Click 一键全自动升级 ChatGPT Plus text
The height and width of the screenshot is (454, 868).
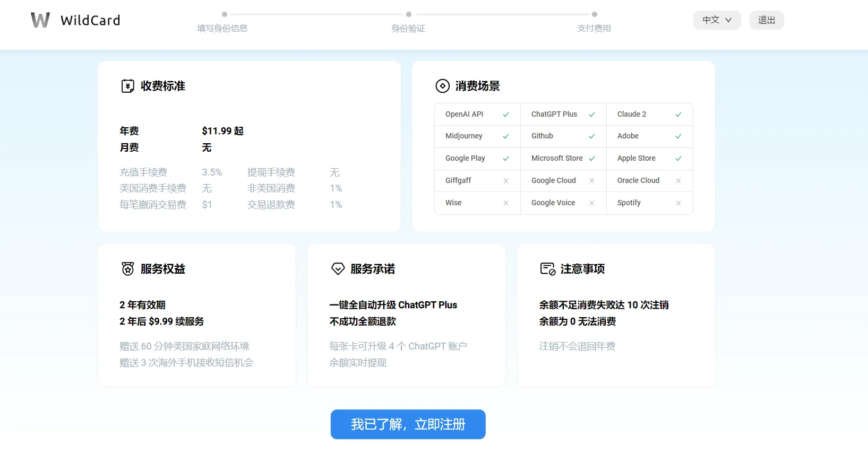[x=393, y=305]
